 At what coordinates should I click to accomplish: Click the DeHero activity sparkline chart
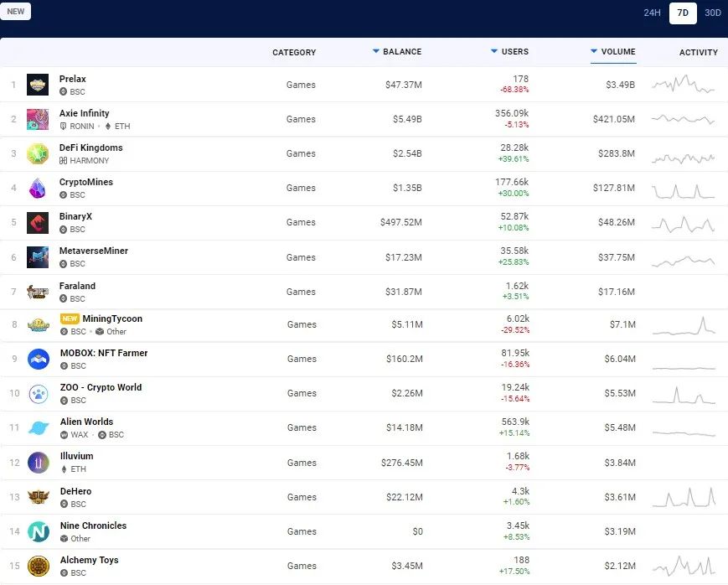click(x=684, y=497)
